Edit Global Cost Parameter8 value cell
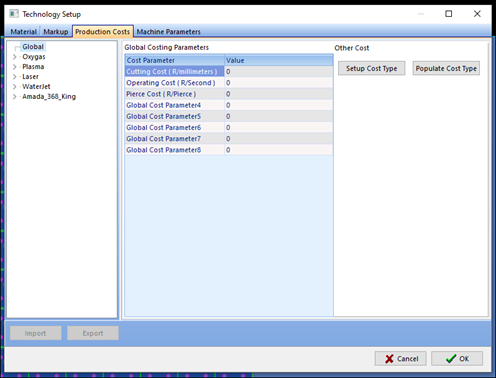 [x=279, y=150]
